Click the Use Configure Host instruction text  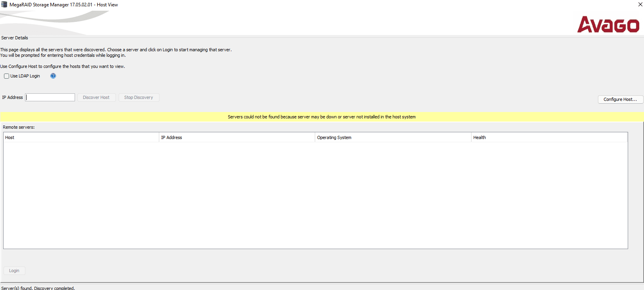point(63,66)
